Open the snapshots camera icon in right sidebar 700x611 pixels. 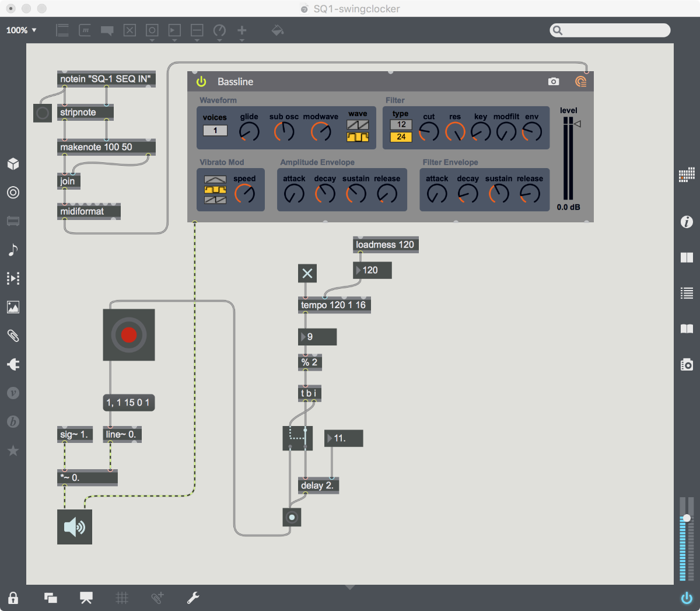(x=687, y=365)
